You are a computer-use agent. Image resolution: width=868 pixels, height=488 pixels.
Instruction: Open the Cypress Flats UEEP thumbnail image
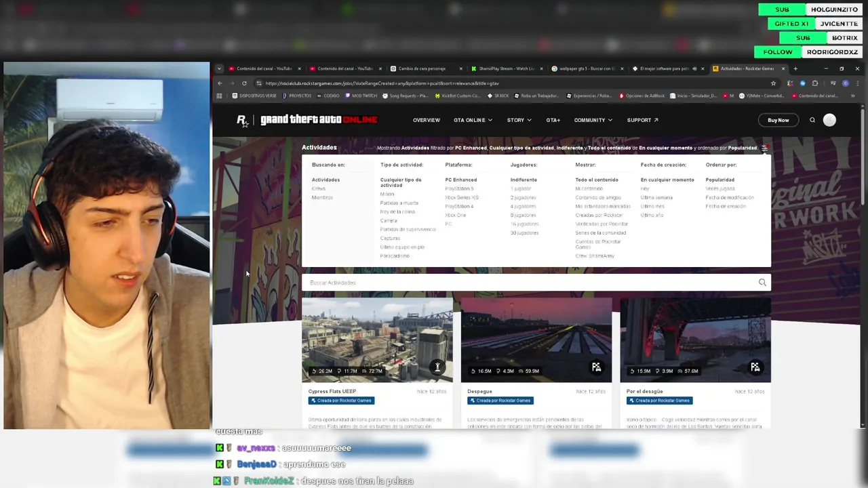pos(377,340)
